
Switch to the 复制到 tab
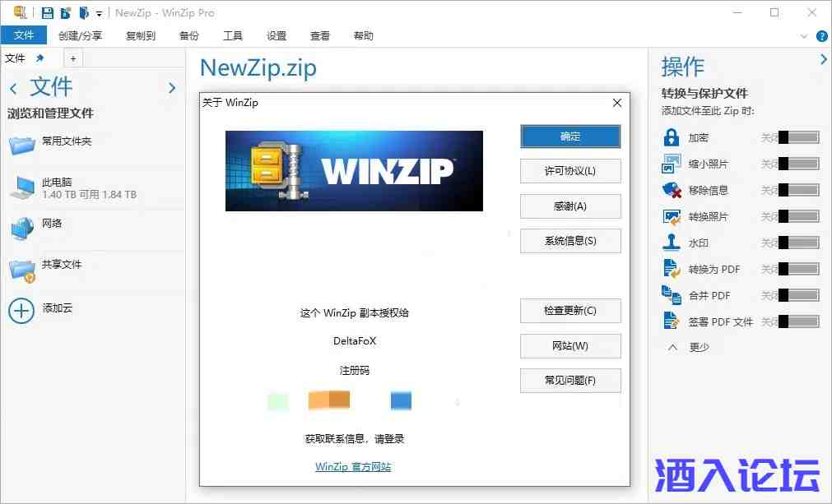[141, 35]
